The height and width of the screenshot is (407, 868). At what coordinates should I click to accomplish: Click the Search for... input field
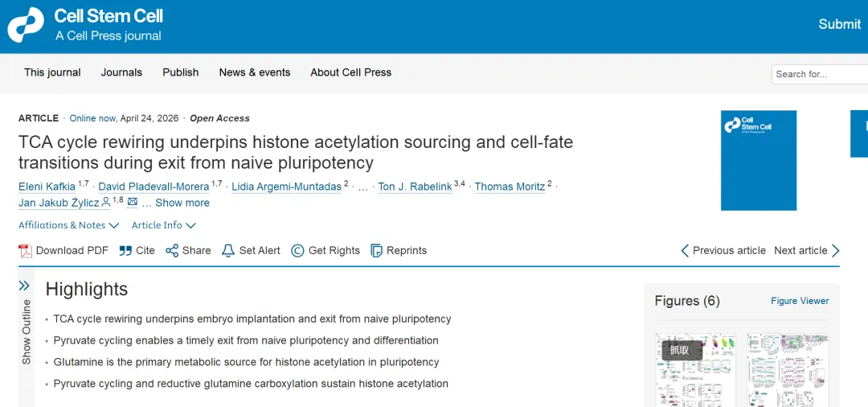click(820, 74)
